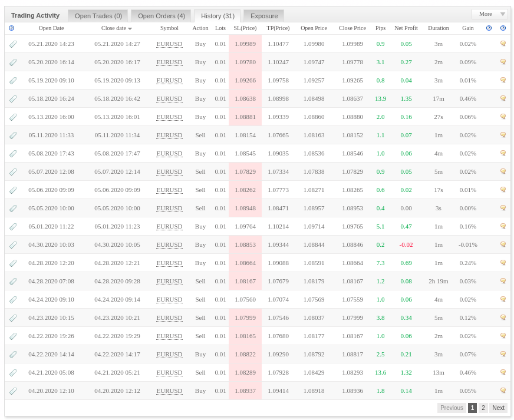Sort by Gain column header
This screenshot has height=420, width=514.
(468, 28)
